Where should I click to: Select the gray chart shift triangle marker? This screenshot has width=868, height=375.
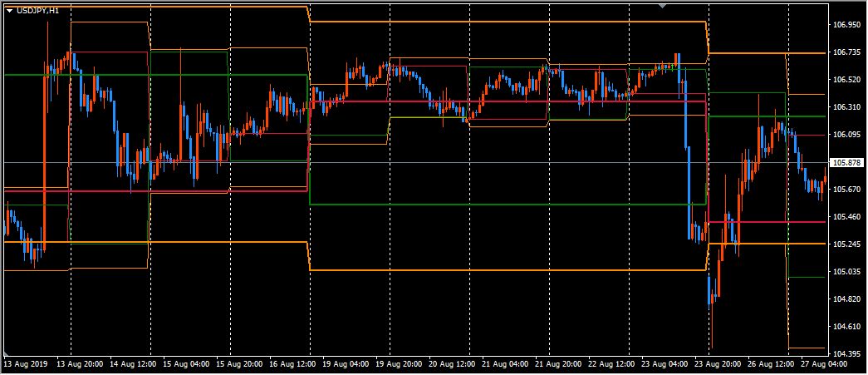tap(662, 6)
